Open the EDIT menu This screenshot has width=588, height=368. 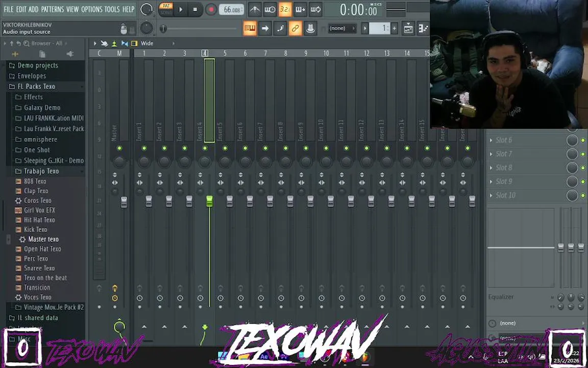pyautogui.click(x=21, y=9)
